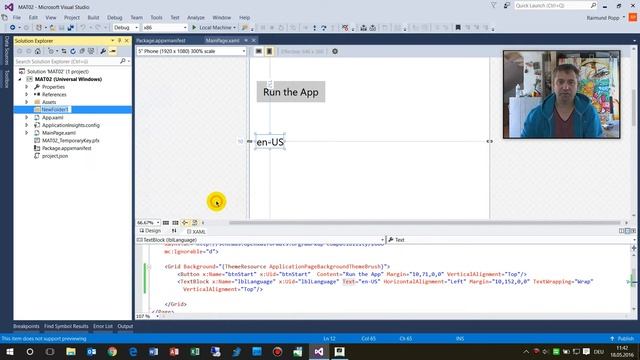
Task: Click the Sync with Active Document icon
Action: click(x=64, y=51)
